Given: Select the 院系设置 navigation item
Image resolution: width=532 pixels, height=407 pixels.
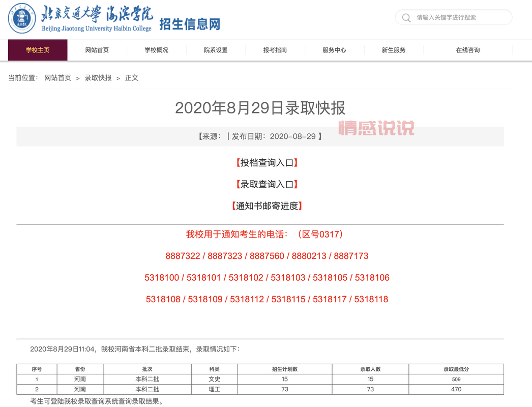Looking at the screenshot, I should [216, 50].
